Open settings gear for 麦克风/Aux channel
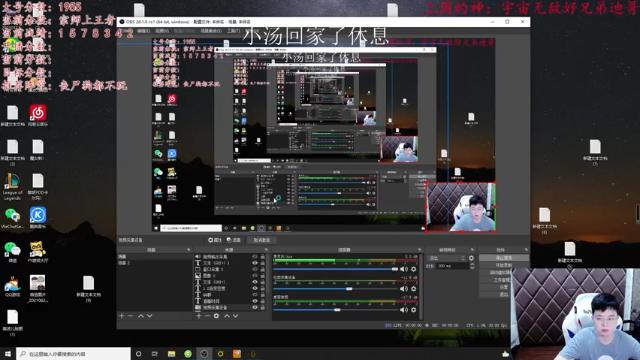Screen dimensions: 640x360 coord(413,269)
